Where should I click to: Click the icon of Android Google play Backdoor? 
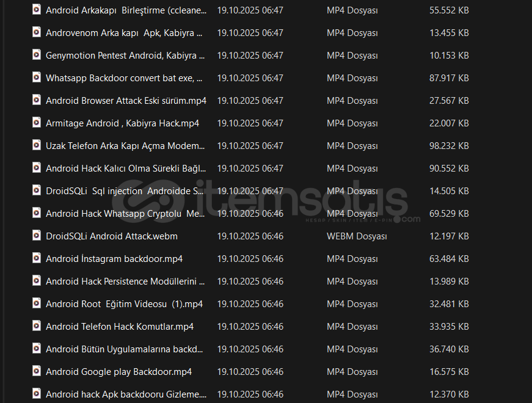pyautogui.click(x=36, y=371)
